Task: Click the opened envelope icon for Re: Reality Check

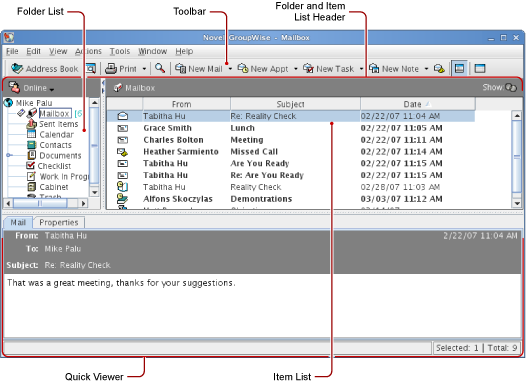Action: (123, 116)
